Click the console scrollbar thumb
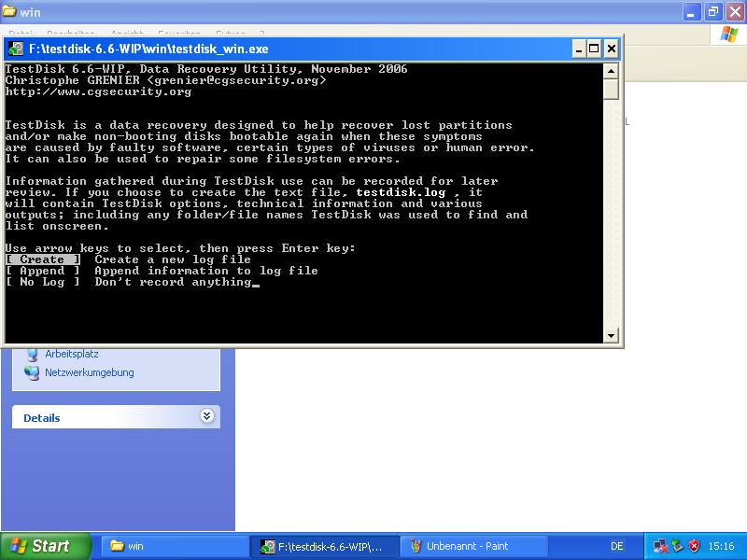747x560 pixels. pos(611,89)
